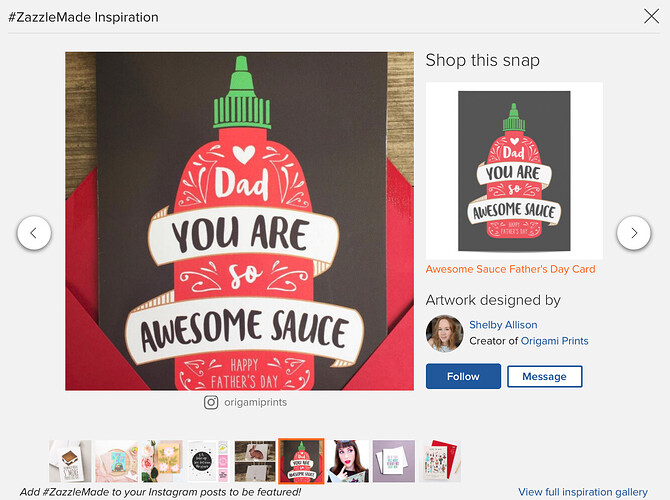The width and height of the screenshot is (670, 500).
Task: Visit Shelby Allison's designer profile
Action: coord(503,325)
